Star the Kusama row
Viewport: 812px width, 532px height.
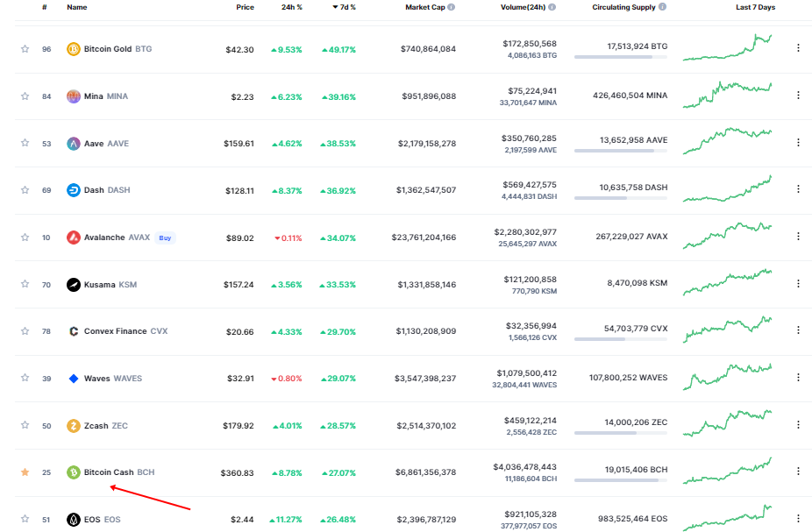[x=25, y=284]
